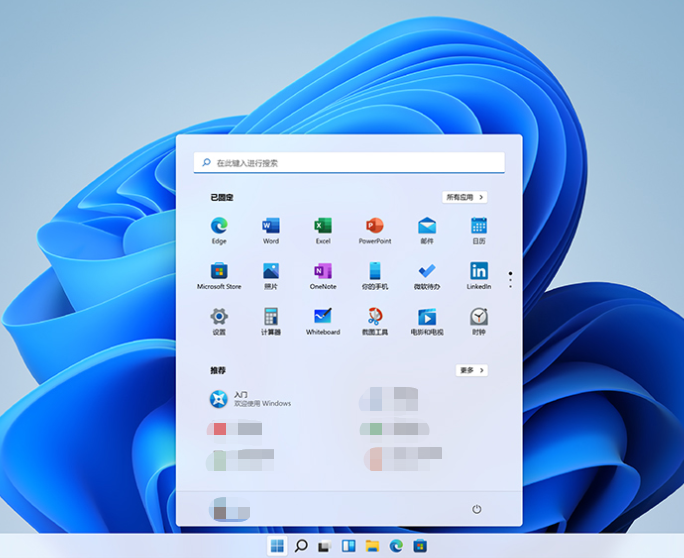This screenshot has width=684, height=558.
Task: Open Settings (设置) gear icon
Action: [x=219, y=322]
